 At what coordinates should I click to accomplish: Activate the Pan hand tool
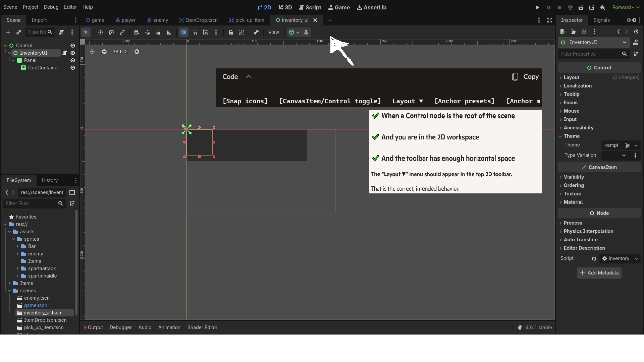point(158,32)
